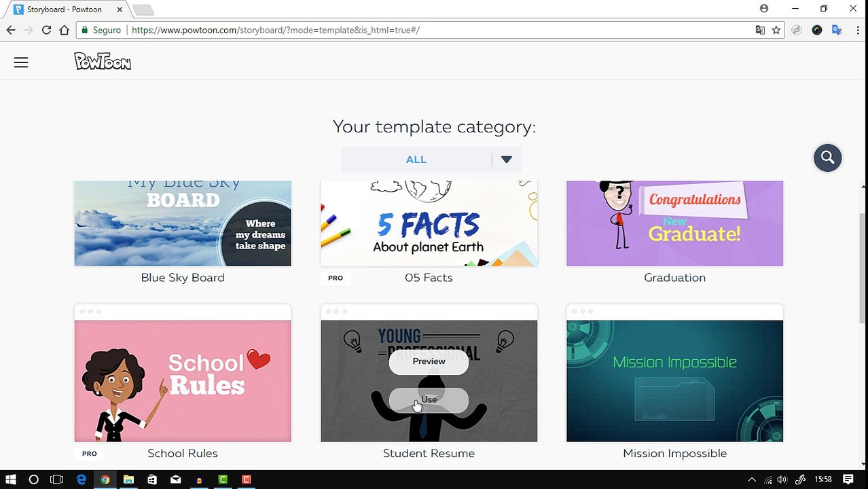Select the 5 Facts planet Earth thumbnail
This screenshot has height=489, width=868.
click(429, 223)
